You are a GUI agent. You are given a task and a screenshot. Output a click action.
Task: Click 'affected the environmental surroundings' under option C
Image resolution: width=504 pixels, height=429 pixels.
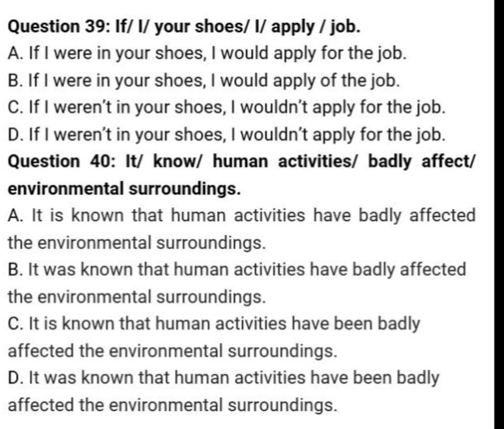point(173,351)
